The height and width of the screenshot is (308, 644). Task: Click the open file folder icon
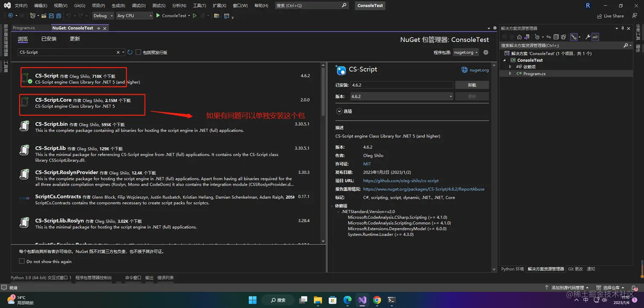44,16
